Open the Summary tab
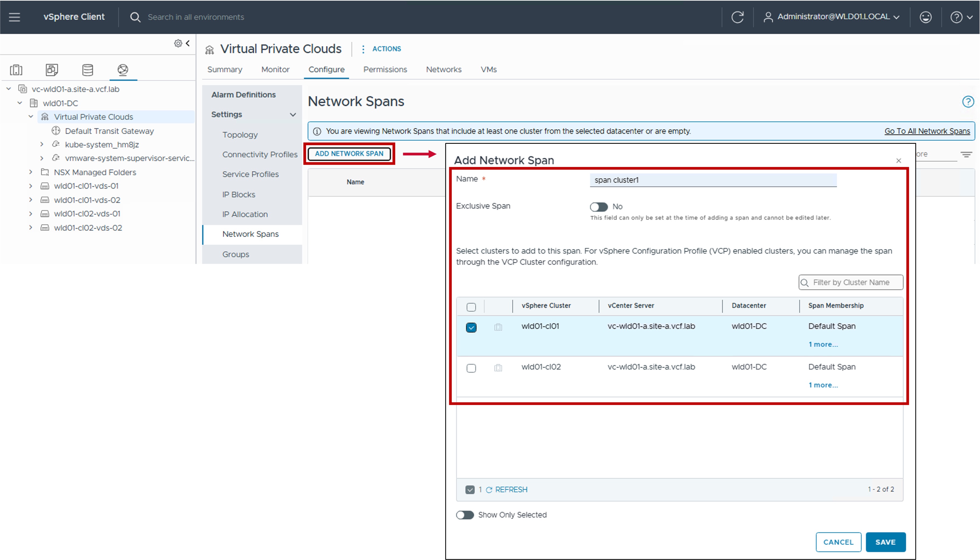 [x=225, y=70]
